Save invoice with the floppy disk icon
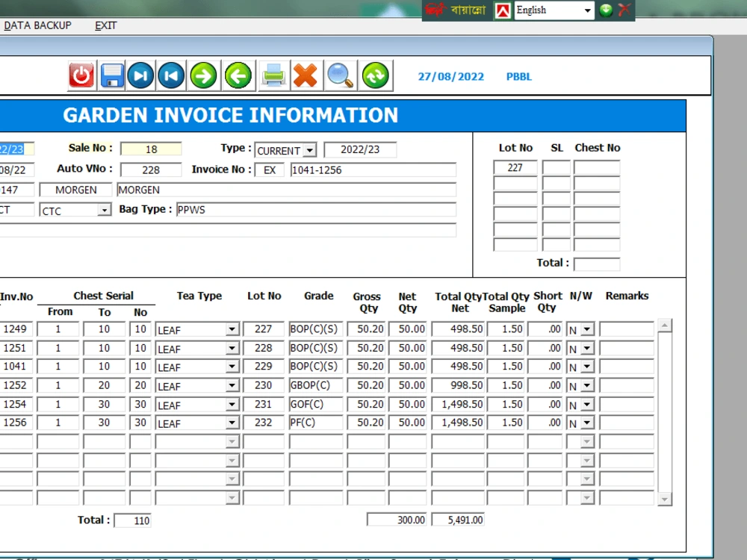Viewport: 747px width, 560px height. click(112, 75)
